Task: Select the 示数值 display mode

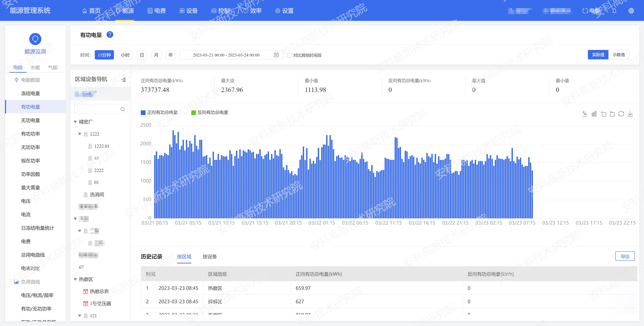Action: tap(618, 55)
